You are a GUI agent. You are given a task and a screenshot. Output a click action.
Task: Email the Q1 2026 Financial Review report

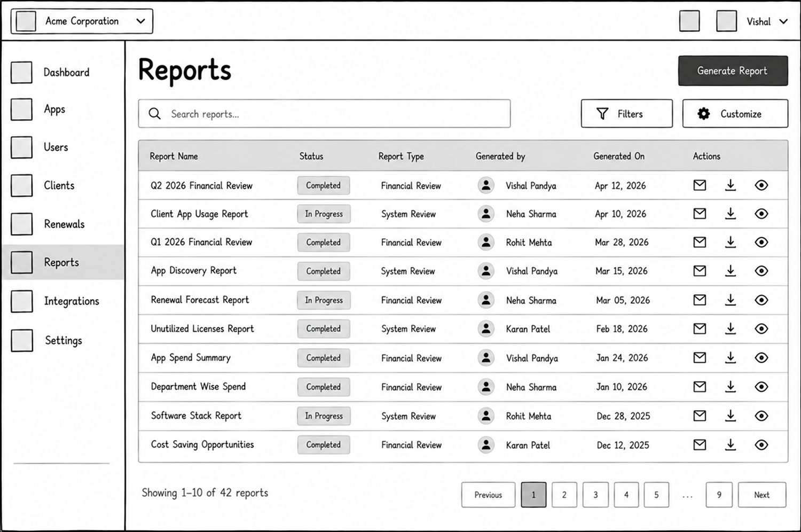tap(700, 242)
